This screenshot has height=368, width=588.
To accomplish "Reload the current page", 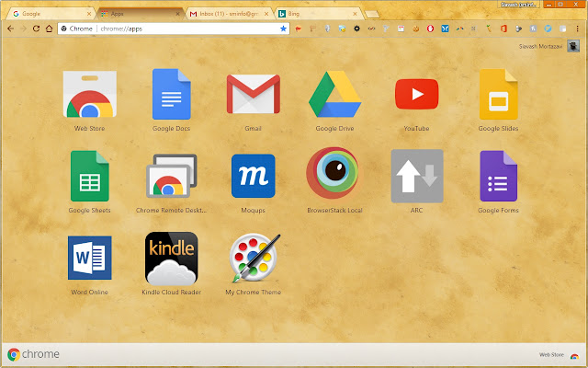I will (x=36, y=29).
